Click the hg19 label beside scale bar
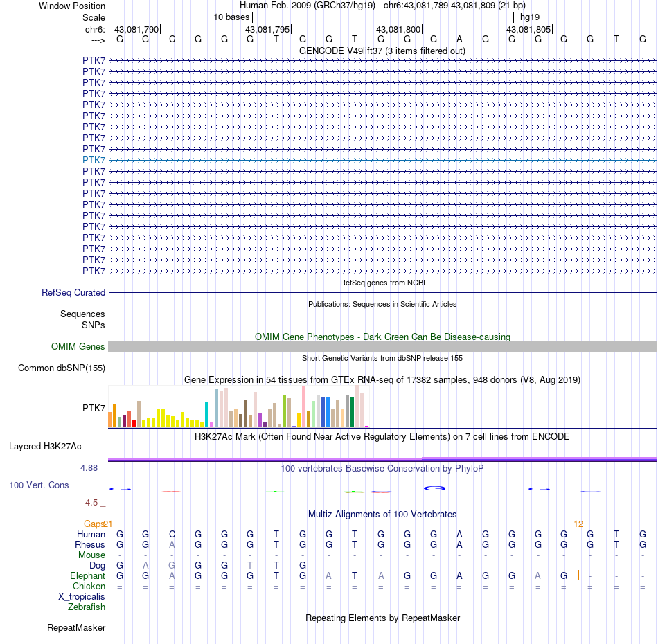The height and width of the screenshot is (644, 658). 530,17
